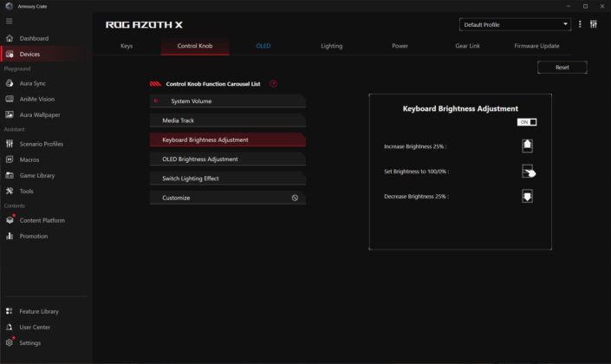Select Keyboard Brightness Adjustment list item
The height and width of the screenshot is (364, 611).
228,140
